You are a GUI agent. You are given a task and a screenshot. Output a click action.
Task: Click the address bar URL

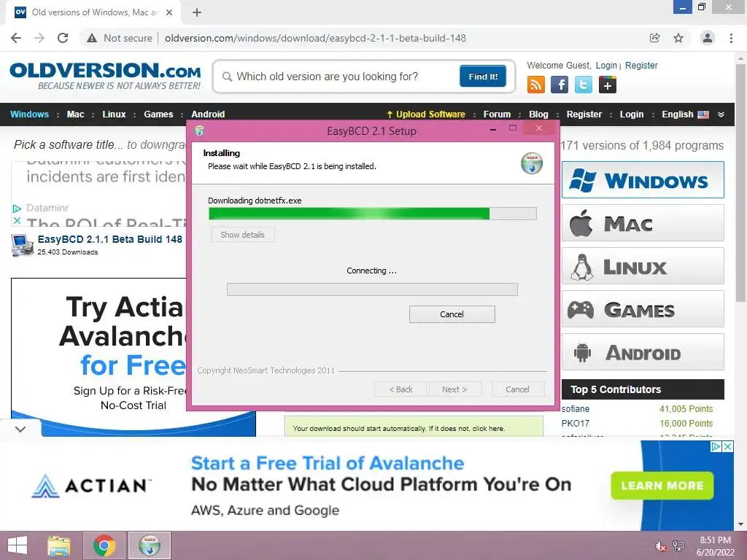tap(315, 38)
